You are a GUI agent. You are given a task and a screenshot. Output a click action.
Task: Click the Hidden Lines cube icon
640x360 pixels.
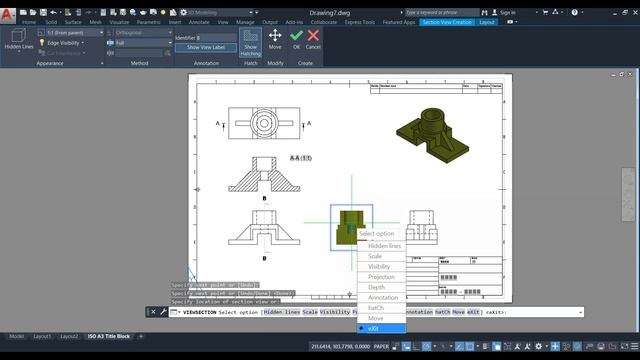pos(18,36)
